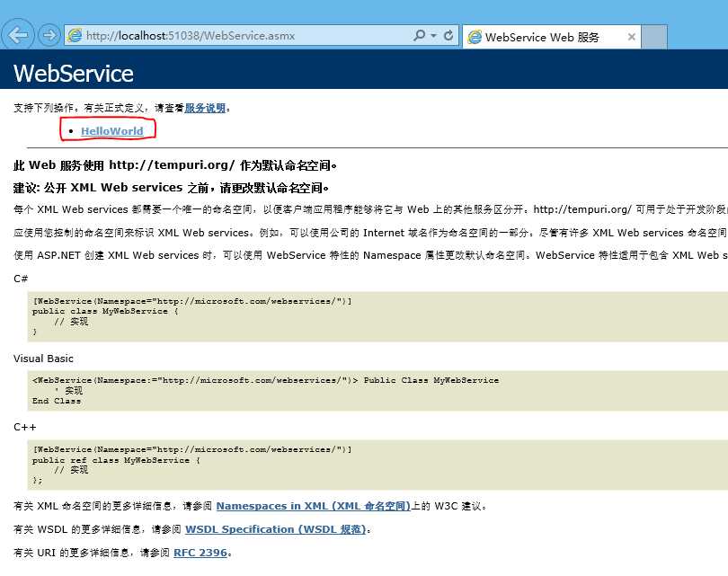This screenshot has height=576, width=728.
Task: Click the WebService page heading
Action: click(x=74, y=74)
